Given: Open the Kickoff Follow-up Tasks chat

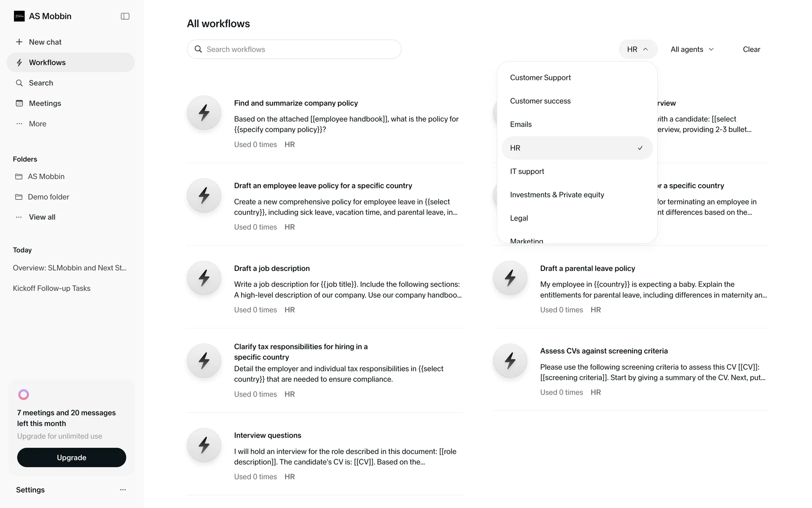Looking at the screenshot, I should 52,288.
